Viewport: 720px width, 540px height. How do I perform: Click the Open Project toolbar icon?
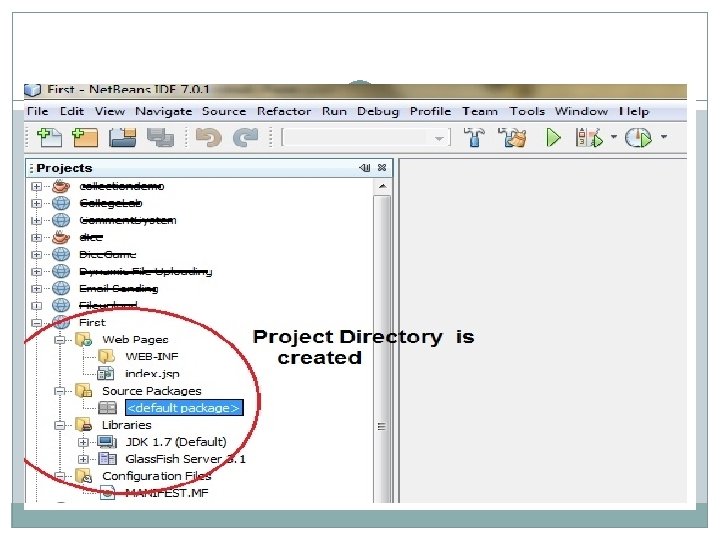[122, 137]
